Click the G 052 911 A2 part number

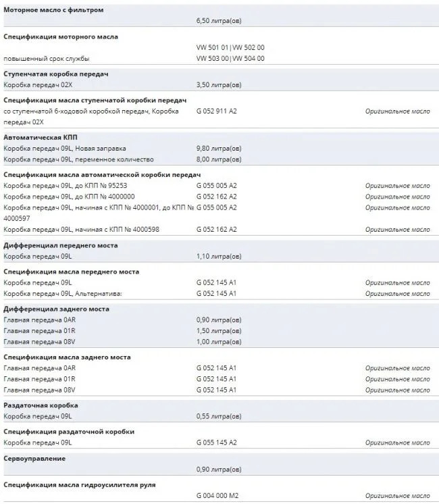pos(216,111)
